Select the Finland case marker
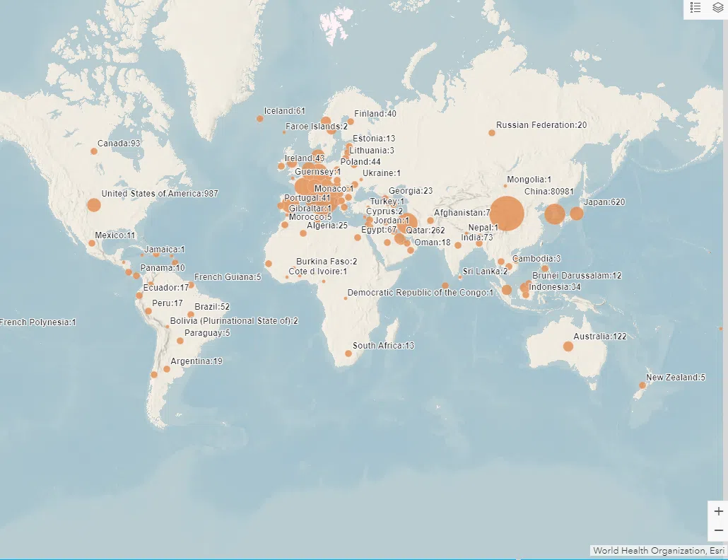Viewport: 728px width, 560px height. pyautogui.click(x=351, y=122)
